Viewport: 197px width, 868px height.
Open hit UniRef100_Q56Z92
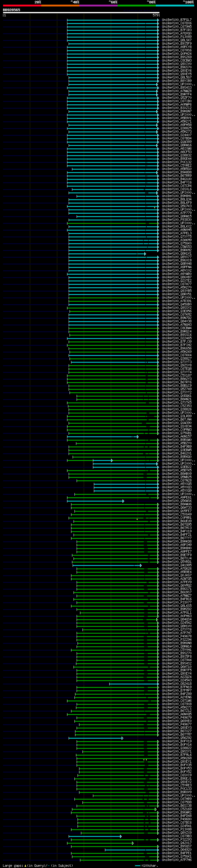[x=176, y=738]
